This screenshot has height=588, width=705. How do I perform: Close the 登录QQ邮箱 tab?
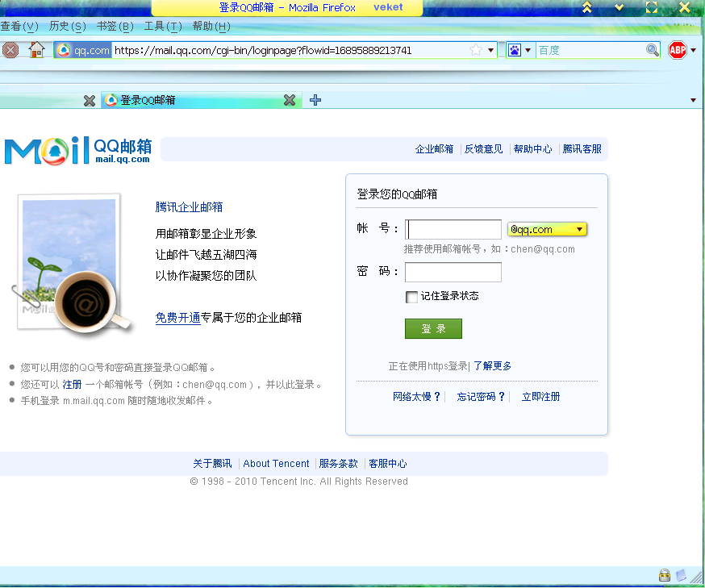pos(290,100)
